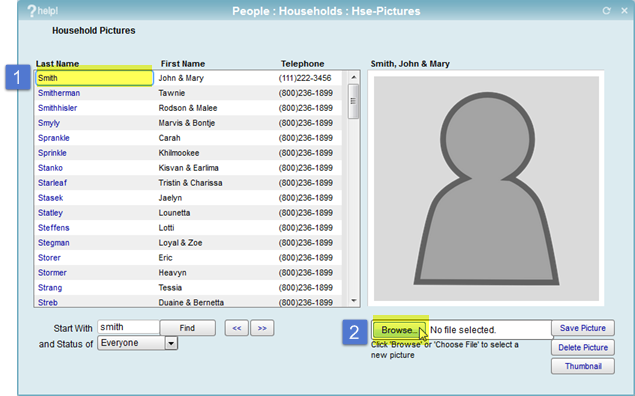Click first name 'Khilmookee'

179,153
